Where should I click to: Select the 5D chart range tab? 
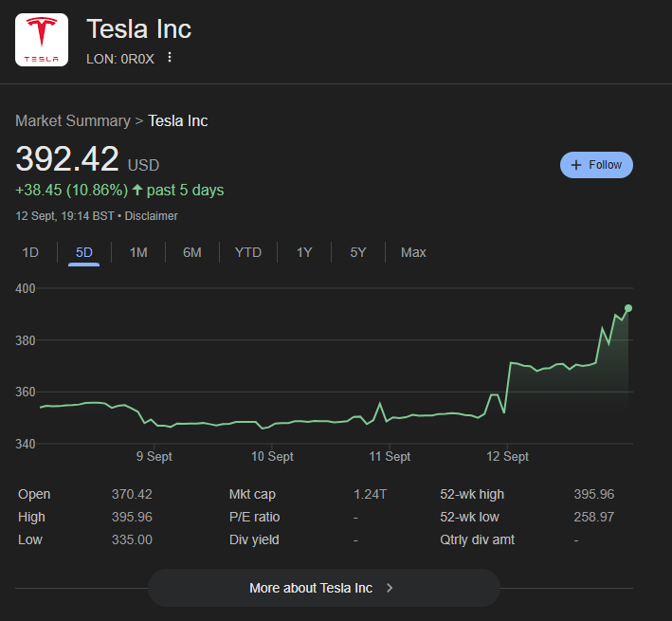[x=84, y=252]
